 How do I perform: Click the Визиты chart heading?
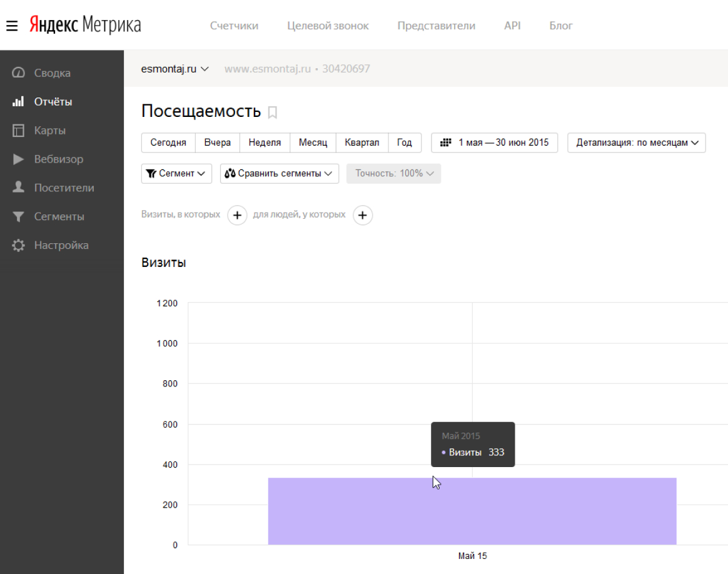point(163,263)
